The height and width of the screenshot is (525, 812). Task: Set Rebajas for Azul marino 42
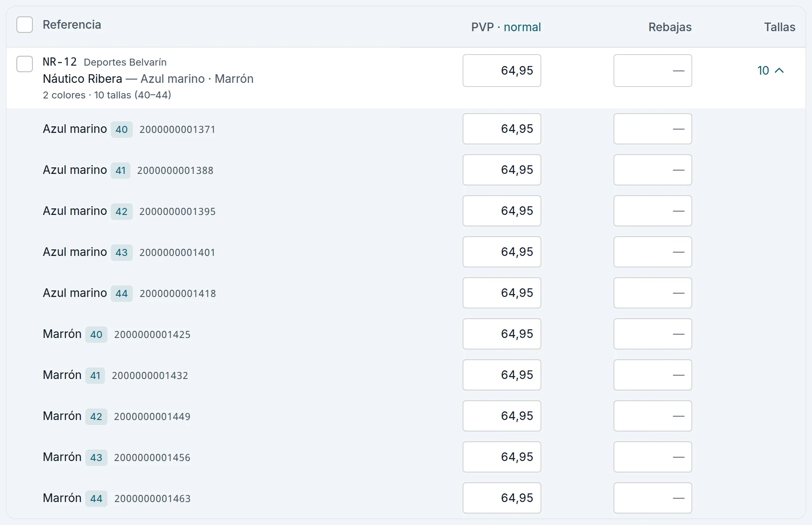[653, 211]
